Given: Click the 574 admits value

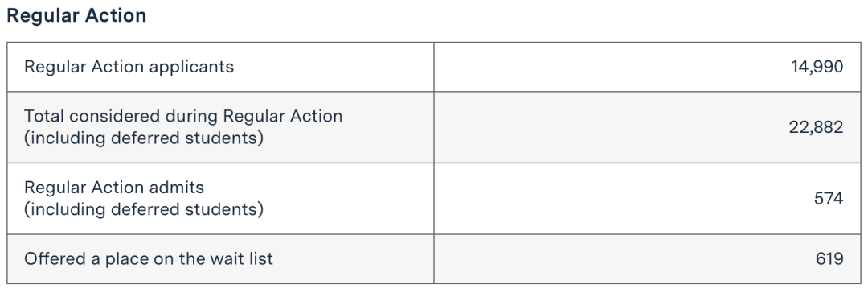Looking at the screenshot, I should [829, 199].
